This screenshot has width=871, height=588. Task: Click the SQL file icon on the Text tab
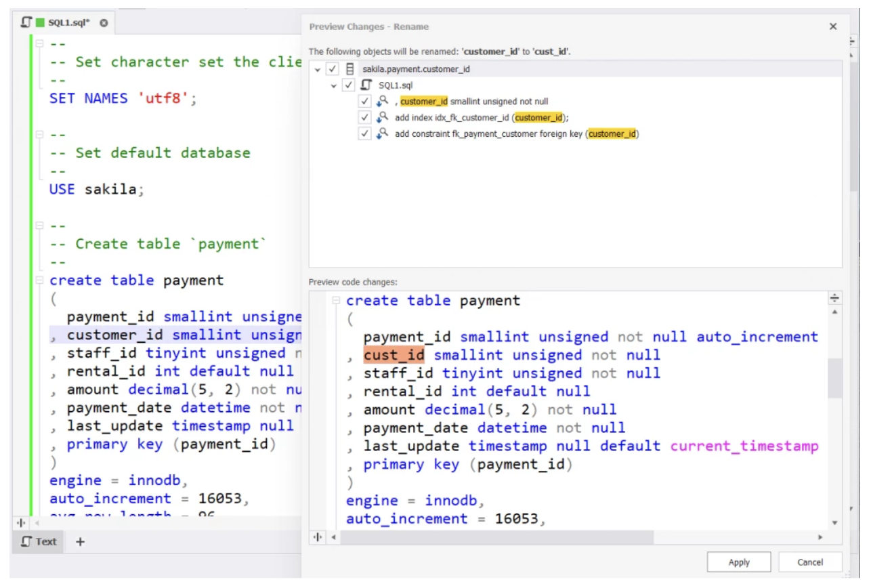pyautogui.click(x=26, y=541)
